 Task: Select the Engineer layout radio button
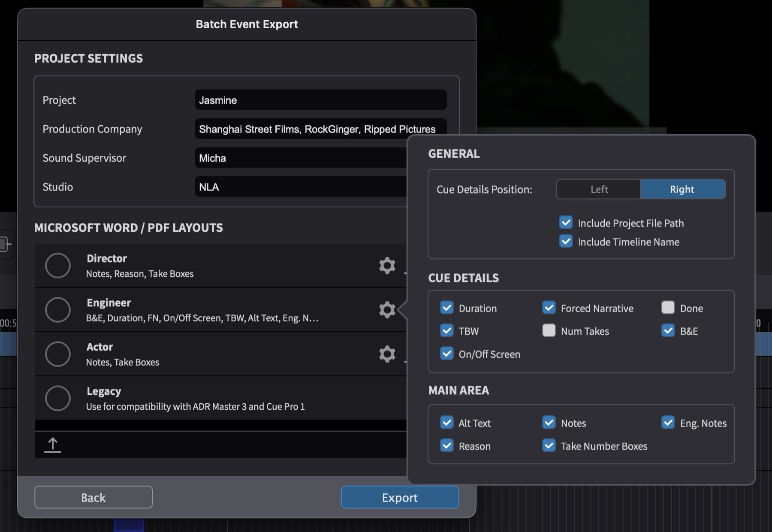58,310
